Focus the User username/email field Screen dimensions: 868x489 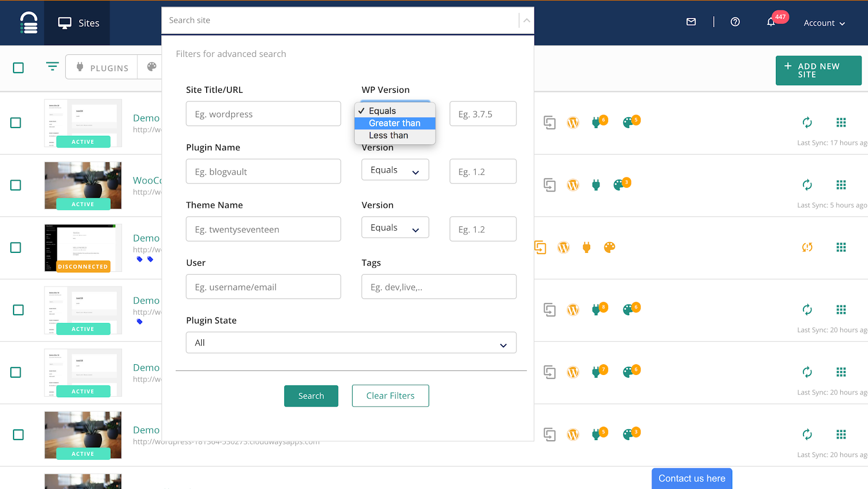[x=263, y=287]
